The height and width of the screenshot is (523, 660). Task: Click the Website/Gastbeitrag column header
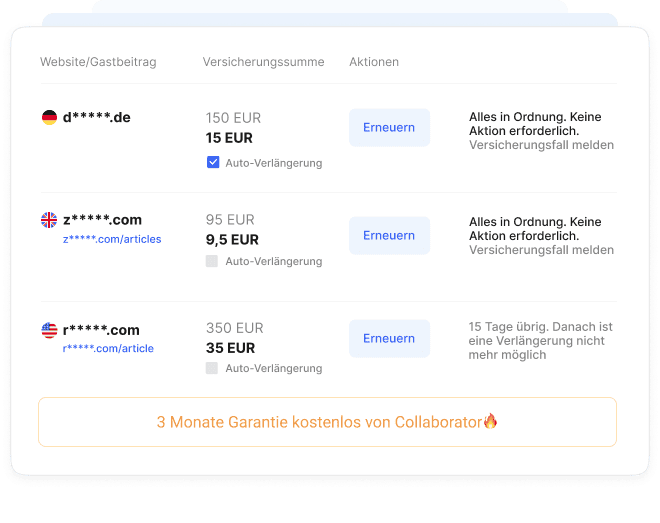(98, 62)
